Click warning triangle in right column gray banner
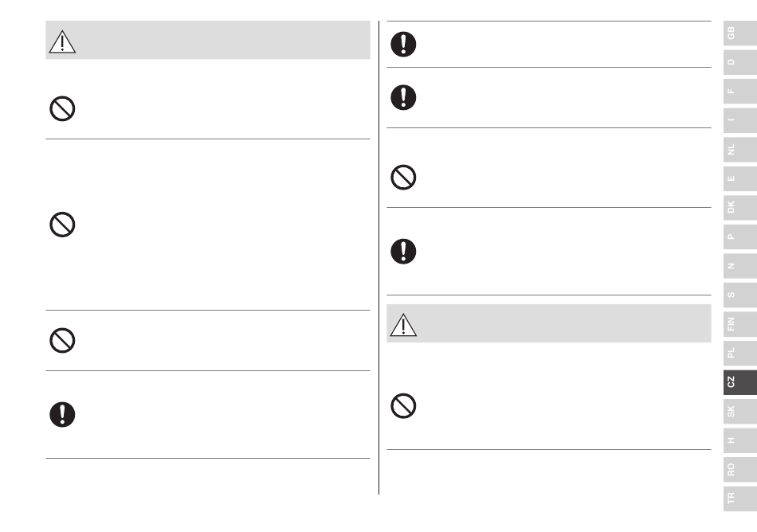This screenshot has height=532, width=757. [403, 325]
